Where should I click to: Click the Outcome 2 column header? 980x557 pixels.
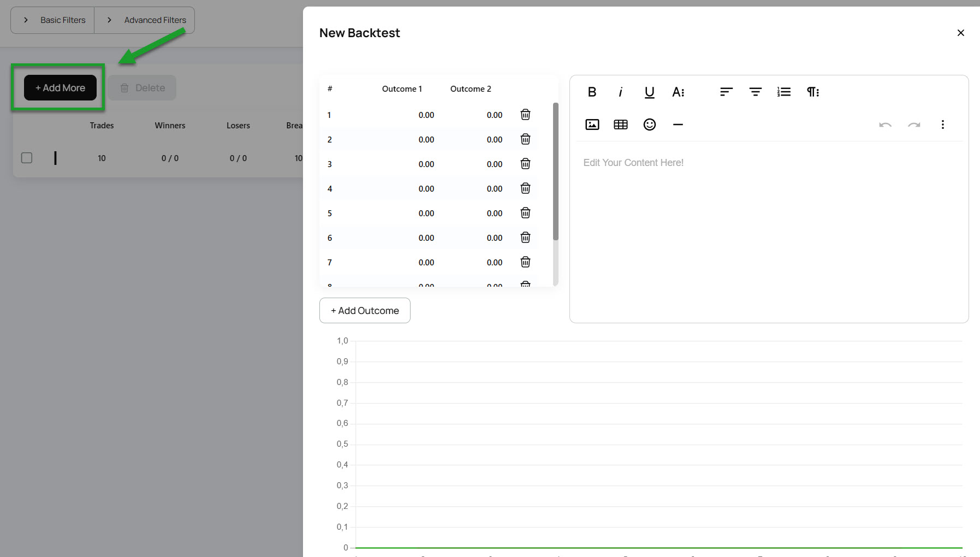coord(471,89)
